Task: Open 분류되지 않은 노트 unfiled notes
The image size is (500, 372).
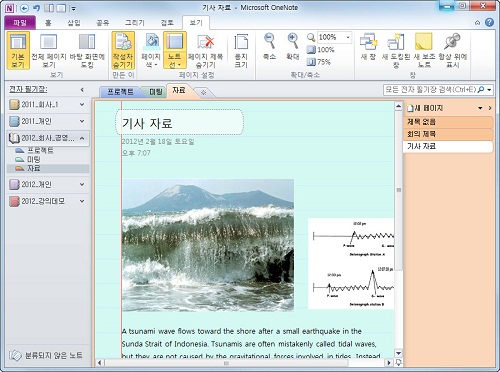Action: (46, 355)
